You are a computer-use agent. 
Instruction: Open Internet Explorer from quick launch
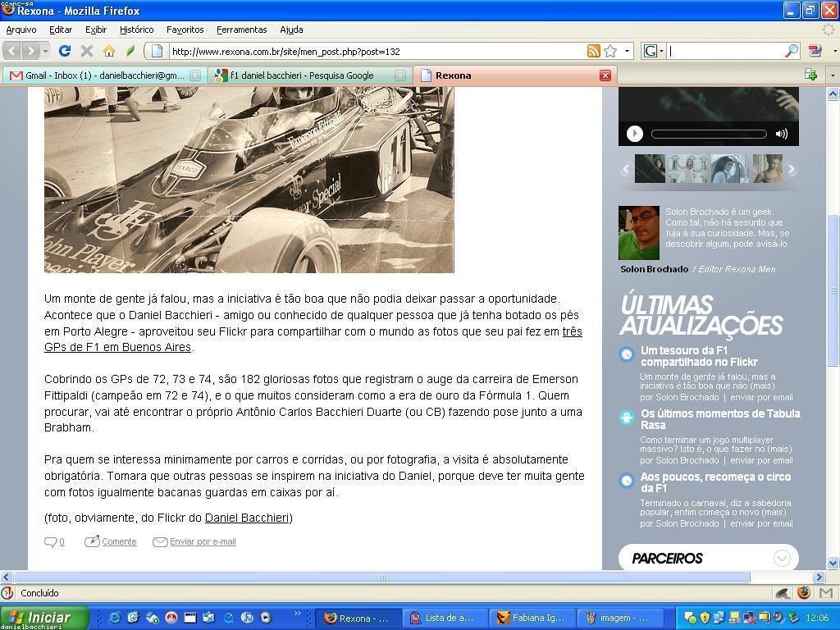pos(114,618)
